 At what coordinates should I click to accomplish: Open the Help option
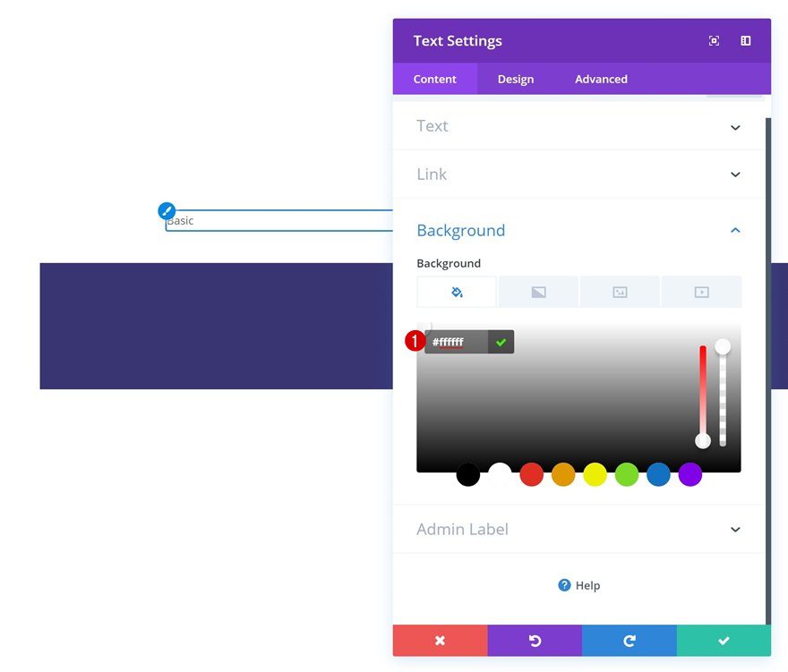579,585
